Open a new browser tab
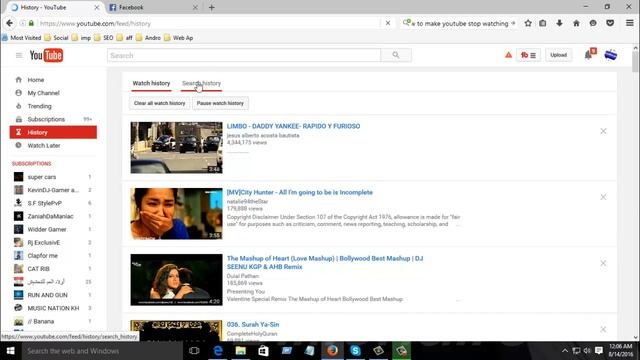This screenshot has height=360, width=640. 211,7
